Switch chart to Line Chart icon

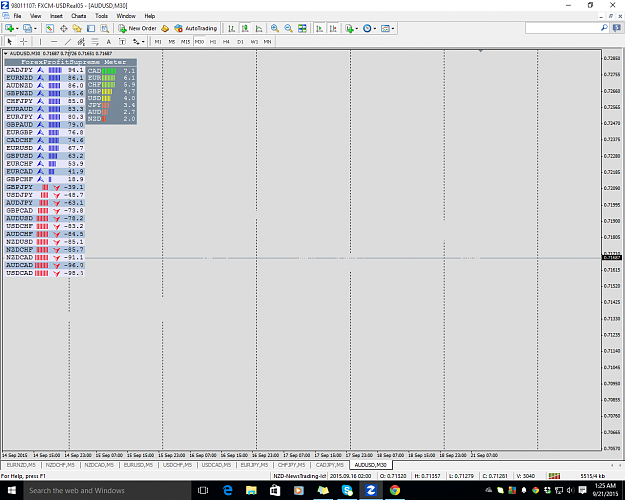pyautogui.click(x=259, y=28)
